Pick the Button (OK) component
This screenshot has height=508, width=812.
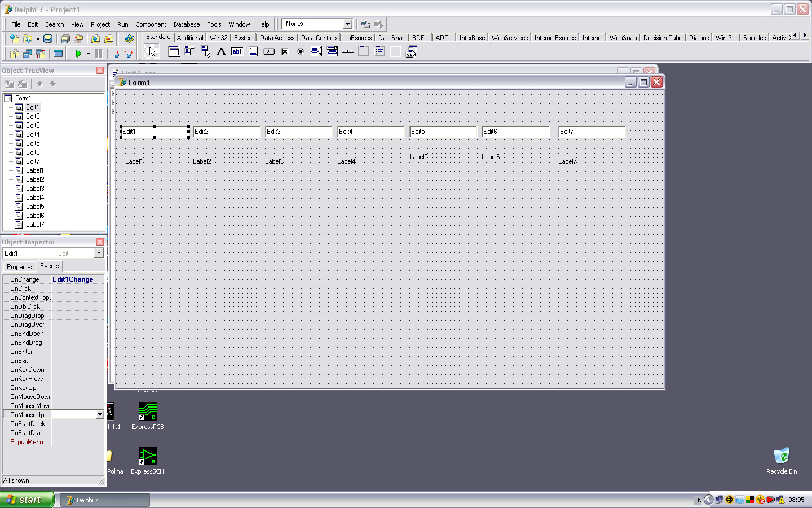tap(269, 51)
